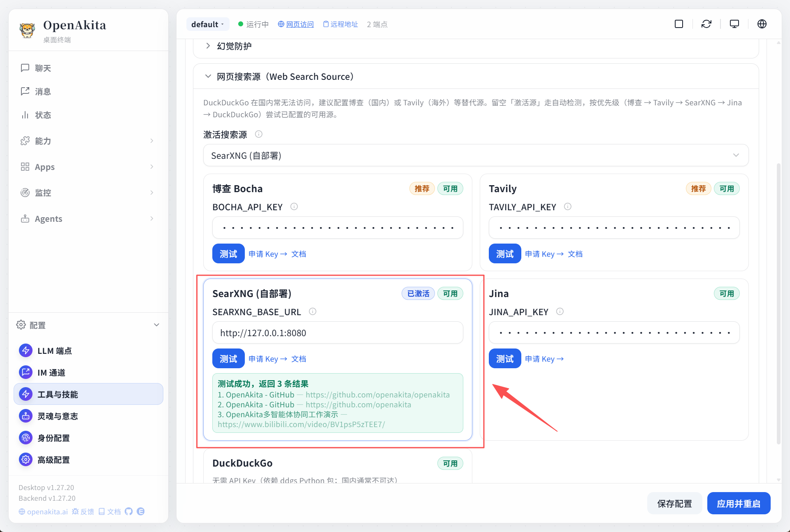Click the 应用并重启 button

point(739,504)
